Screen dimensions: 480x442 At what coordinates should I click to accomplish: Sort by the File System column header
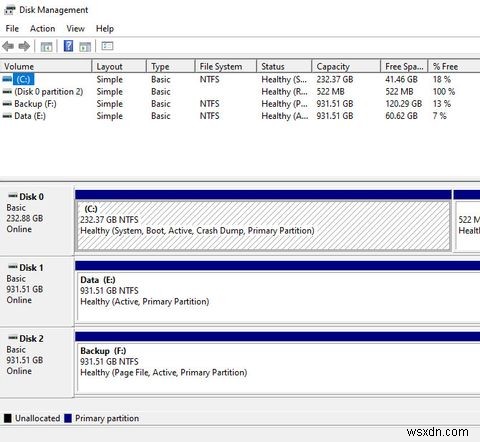pos(226,66)
